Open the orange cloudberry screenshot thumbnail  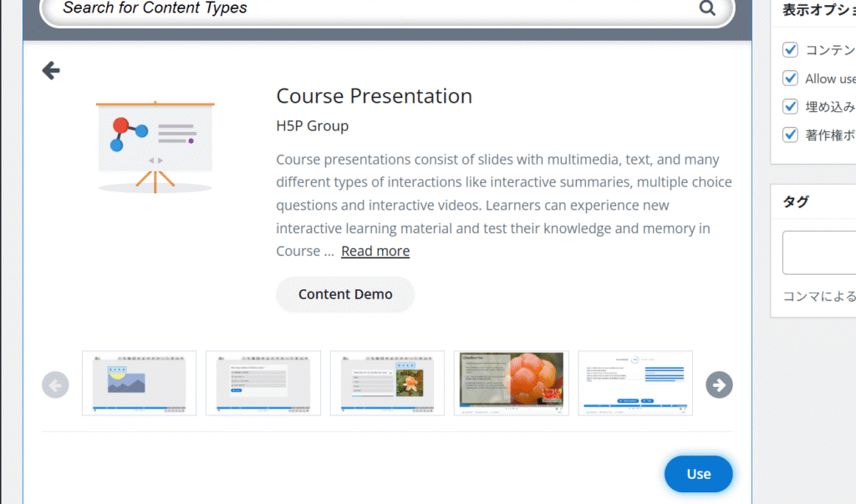511,383
